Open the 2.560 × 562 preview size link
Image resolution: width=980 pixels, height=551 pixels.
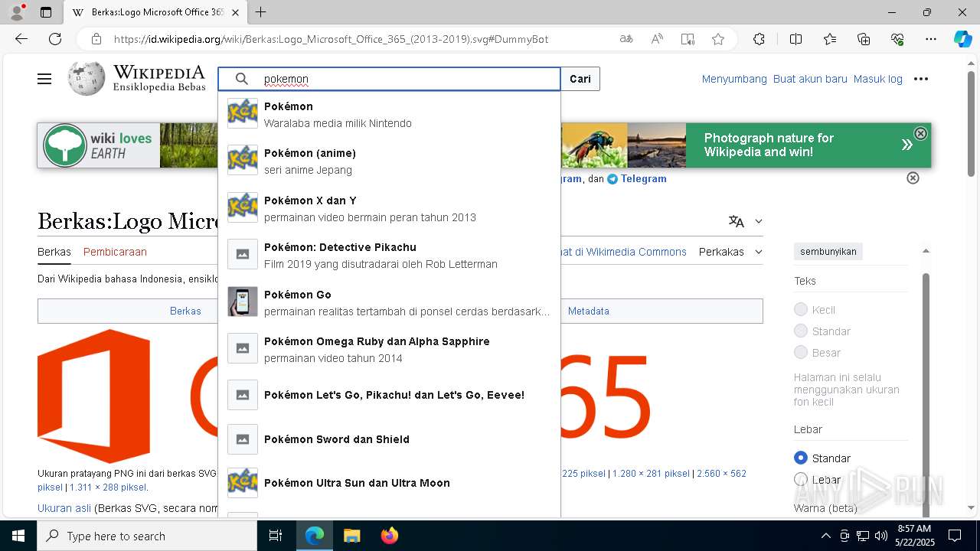722,474
